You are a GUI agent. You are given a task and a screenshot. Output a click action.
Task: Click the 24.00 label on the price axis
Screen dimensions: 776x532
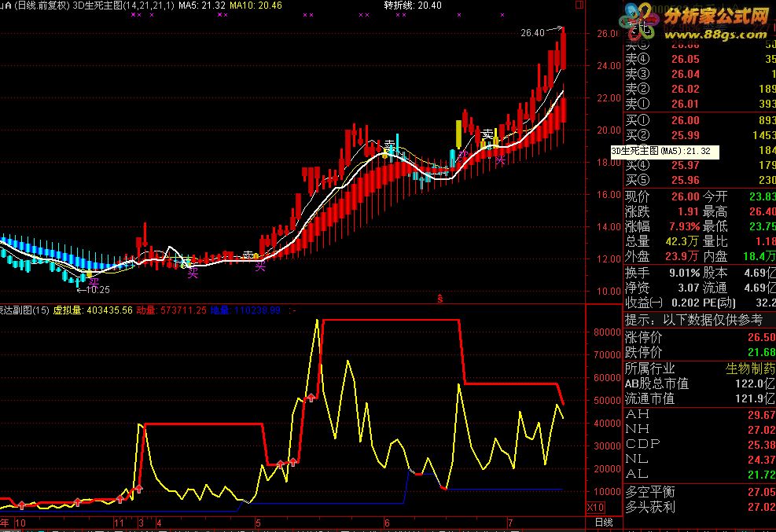point(609,66)
